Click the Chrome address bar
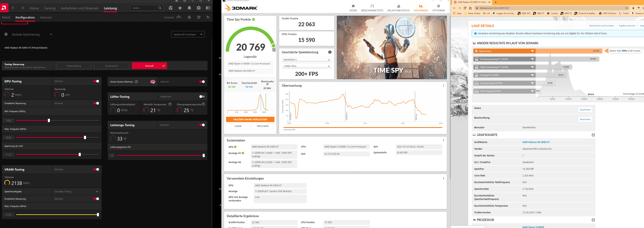 pos(550,8)
